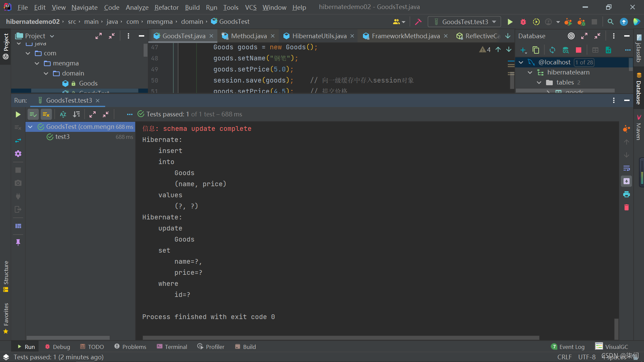Click test tree horizontal scrollbar
The height and width of the screenshot is (362, 644).
(x=68, y=338)
